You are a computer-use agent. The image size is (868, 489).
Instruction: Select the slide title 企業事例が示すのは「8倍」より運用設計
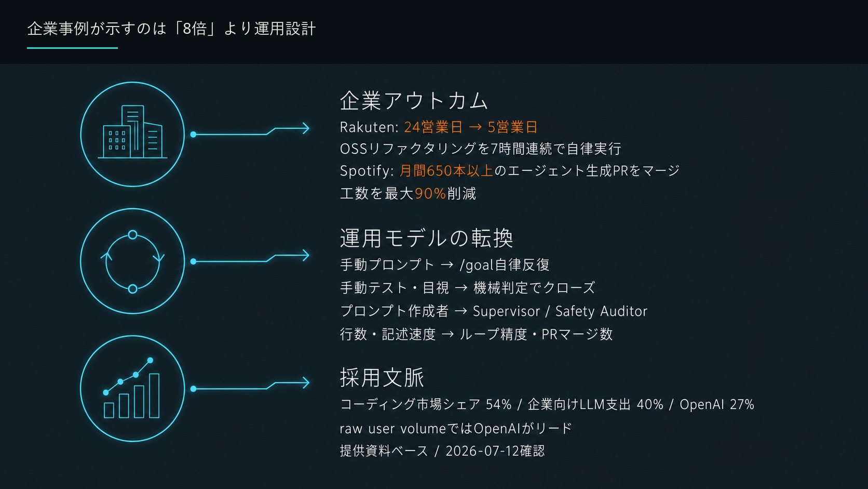pyautogui.click(x=171, y=29)
